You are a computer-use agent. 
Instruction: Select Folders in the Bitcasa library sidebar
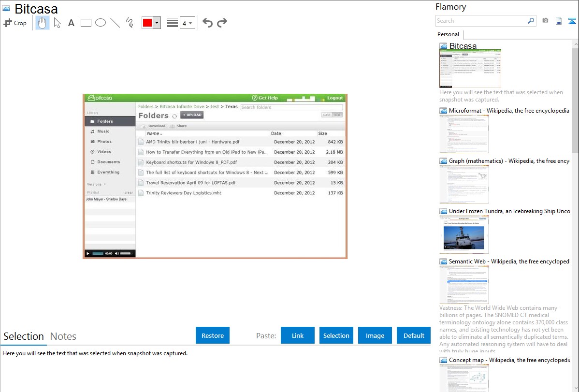[x=110, y=121]
